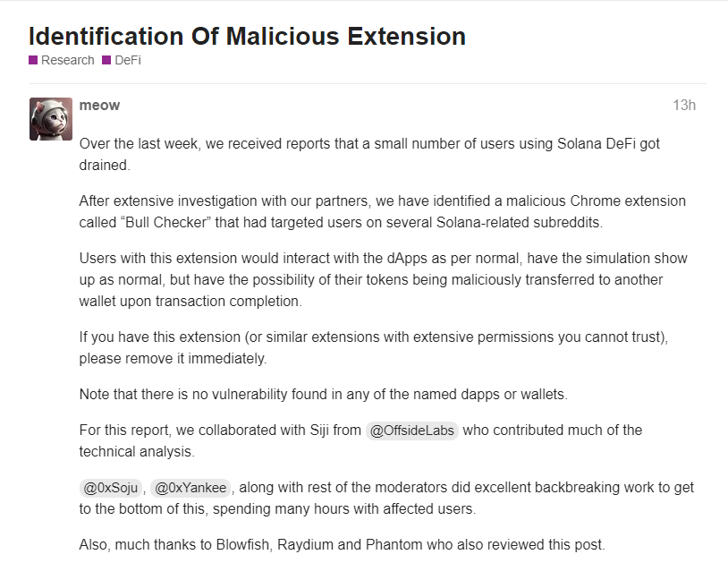Image resolution: width=728 pixels, height=580 pixels.
Task: Click the paragraph about simulation showing normal
Action: tap(383, 280)
